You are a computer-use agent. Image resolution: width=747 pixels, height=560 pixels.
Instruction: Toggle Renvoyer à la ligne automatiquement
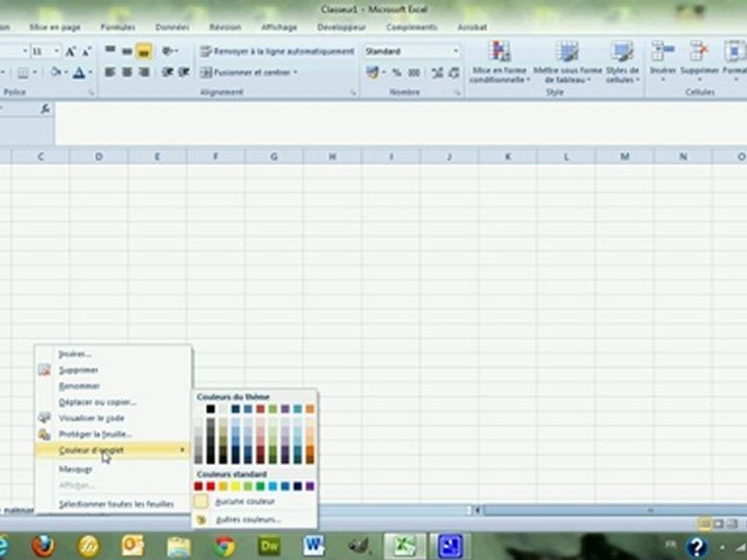277,51
